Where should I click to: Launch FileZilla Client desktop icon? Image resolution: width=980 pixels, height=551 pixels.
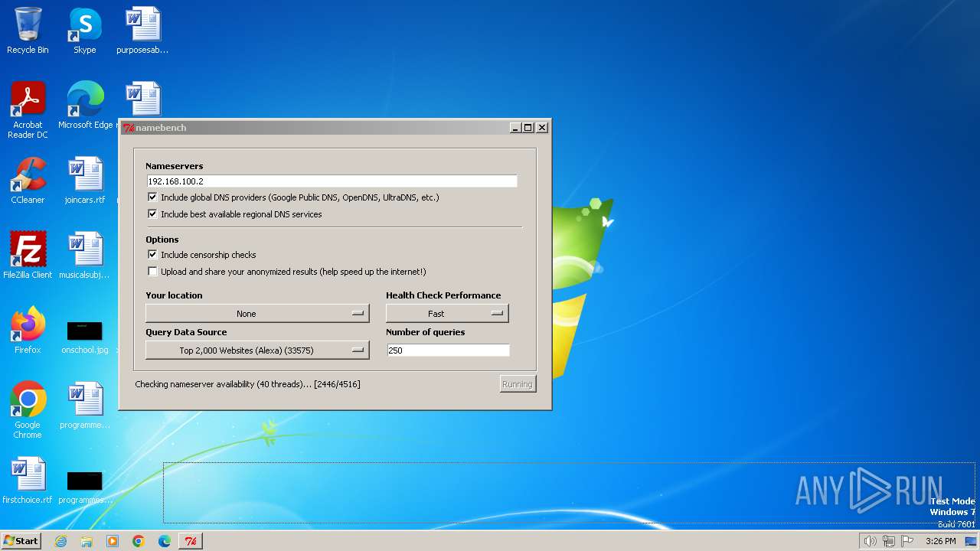click(28, 256)
